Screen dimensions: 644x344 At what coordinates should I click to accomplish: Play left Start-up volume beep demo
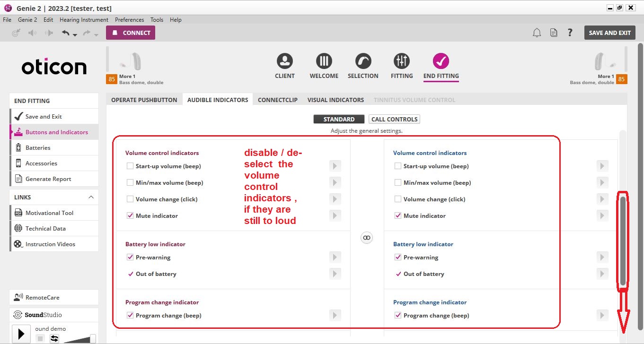[x=335, y=166]
